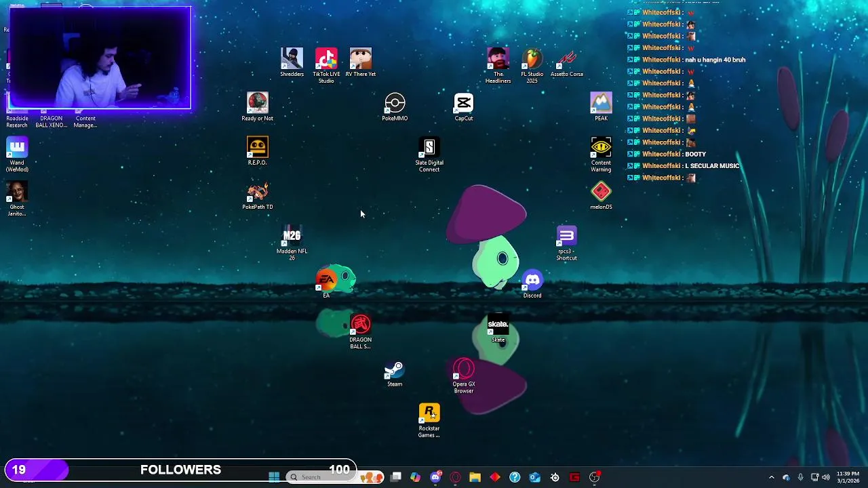Select the Assetto Corsa shortcut
Viewport: 868px width, 488px height.
pyautogui.click(x=567, y=62)
